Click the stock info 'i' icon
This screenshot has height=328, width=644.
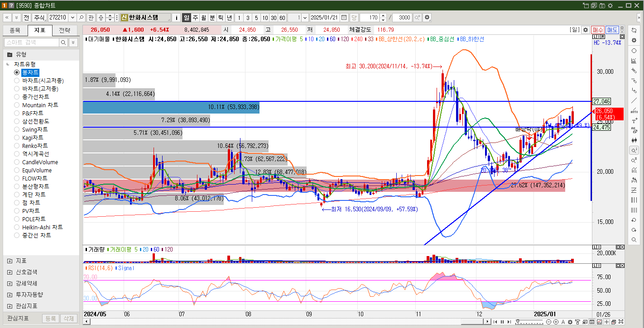point(176,18)
